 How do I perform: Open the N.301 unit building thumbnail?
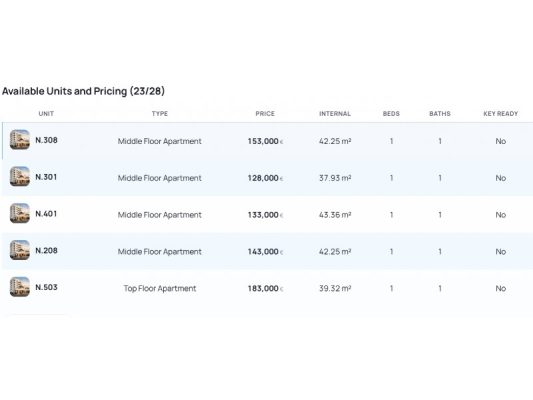pyautogui.click(x=20, y=176)
